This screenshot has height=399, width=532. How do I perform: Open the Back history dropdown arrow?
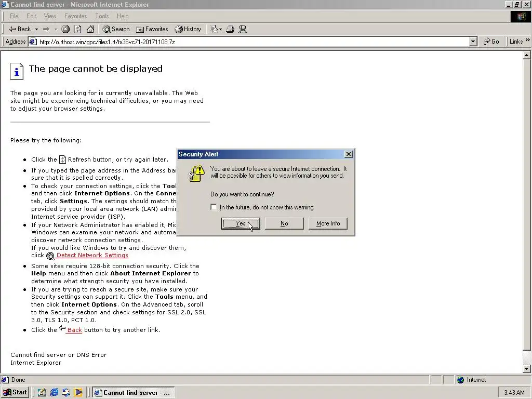pos(36,29)
